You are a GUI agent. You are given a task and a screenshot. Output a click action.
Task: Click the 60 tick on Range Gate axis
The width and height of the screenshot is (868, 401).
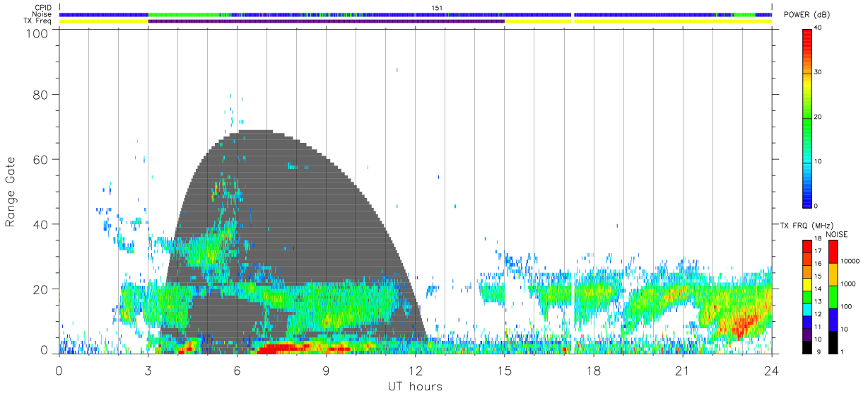pos(41,159)
